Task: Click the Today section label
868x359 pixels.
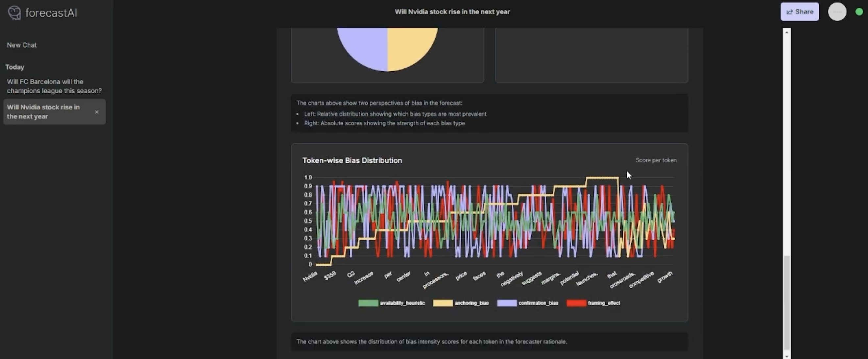Action: click(x=15, y=67)
